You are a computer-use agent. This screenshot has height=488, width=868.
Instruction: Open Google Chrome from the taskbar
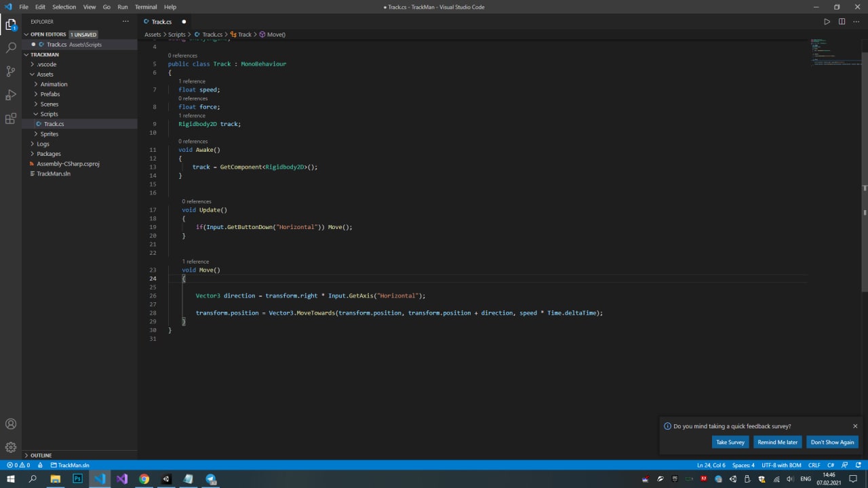coord(144,479)
